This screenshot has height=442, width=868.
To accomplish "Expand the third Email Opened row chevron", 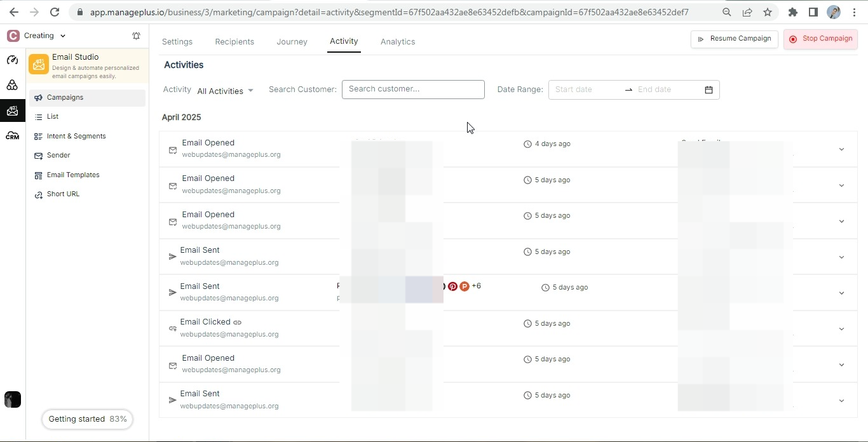I will [x=841, y=221].
